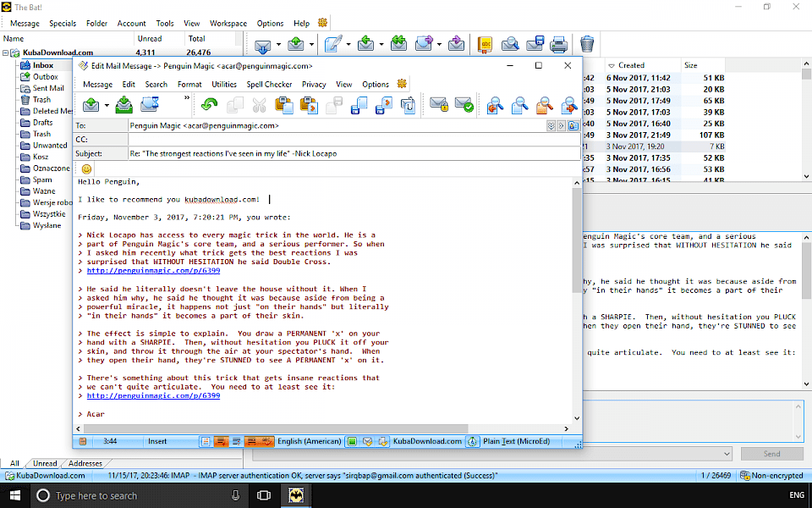Open dropdown arrow next to Get New Mail
This screenshot has height=508, width=812.
[278, 45]
